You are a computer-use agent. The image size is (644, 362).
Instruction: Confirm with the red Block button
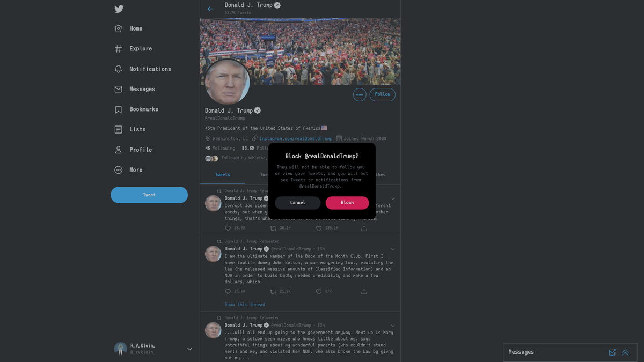(x=347, y=203)
